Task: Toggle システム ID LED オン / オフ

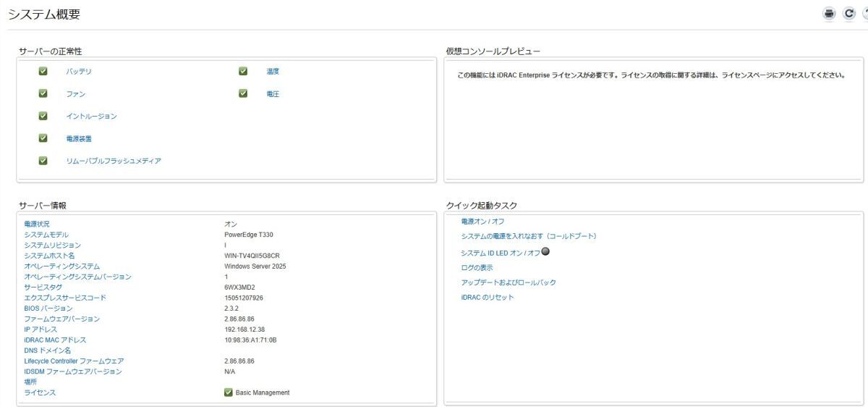Action: [x=501, y=253]
